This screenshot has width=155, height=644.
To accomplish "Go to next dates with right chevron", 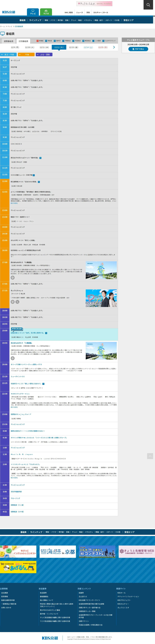I will tap(114, 47).
